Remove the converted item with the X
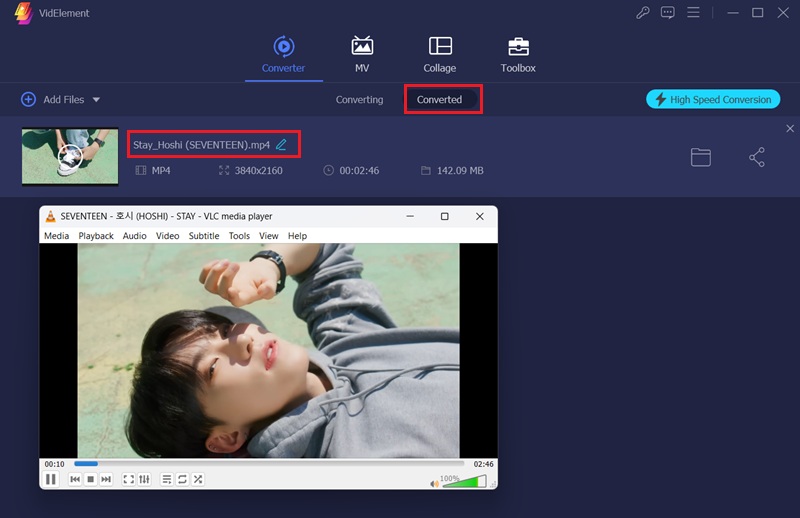Screen dimensions: 800x518 pyautogui.click(x=790, y=129)
